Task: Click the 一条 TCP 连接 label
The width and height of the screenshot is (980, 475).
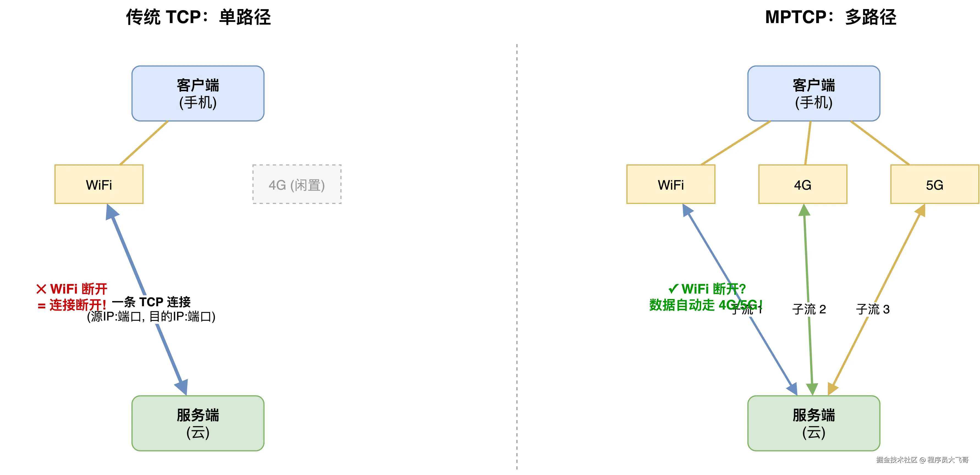Action: pyautogui.click(x=152, y=302)
